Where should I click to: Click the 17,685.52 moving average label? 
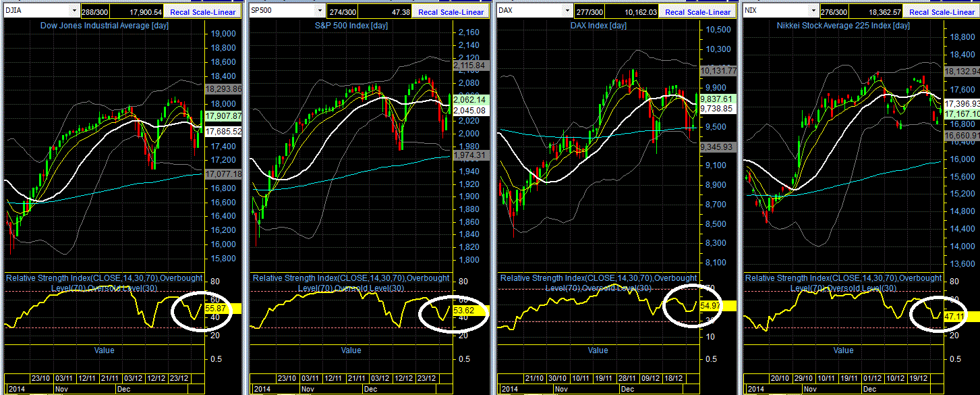pyautogui.click(x=223, y=132)
